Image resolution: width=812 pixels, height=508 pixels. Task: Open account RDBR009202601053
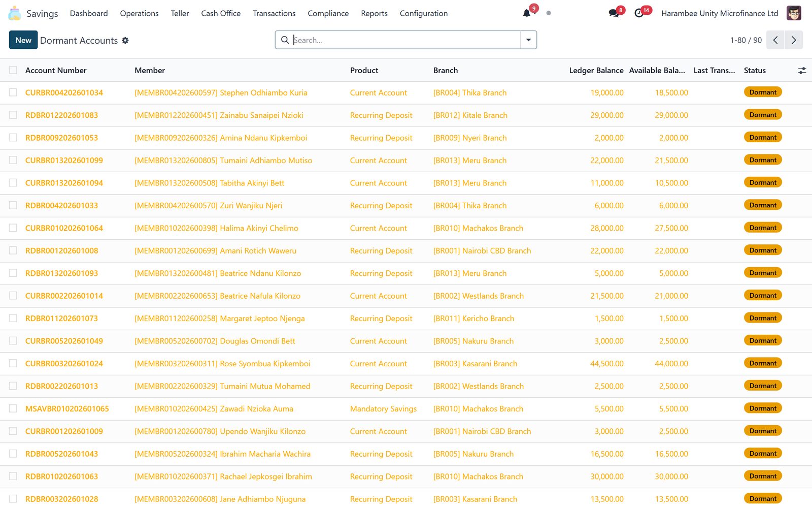pos(61,138)
